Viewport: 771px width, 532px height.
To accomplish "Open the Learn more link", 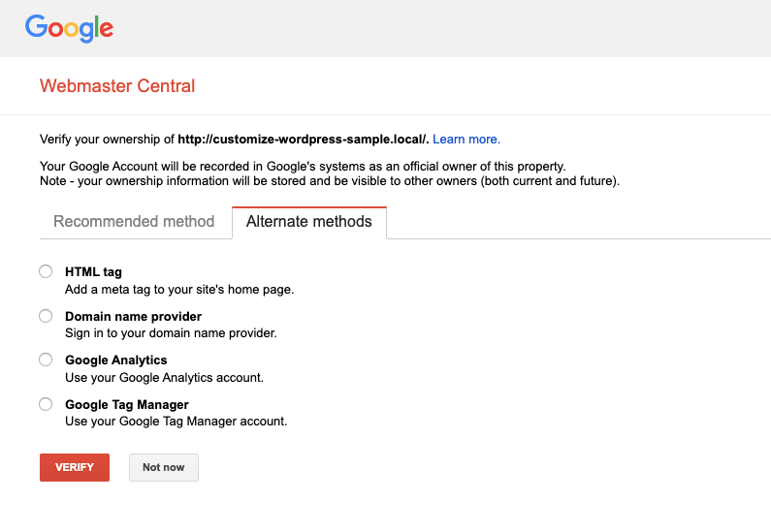I will tap(466, 140).
